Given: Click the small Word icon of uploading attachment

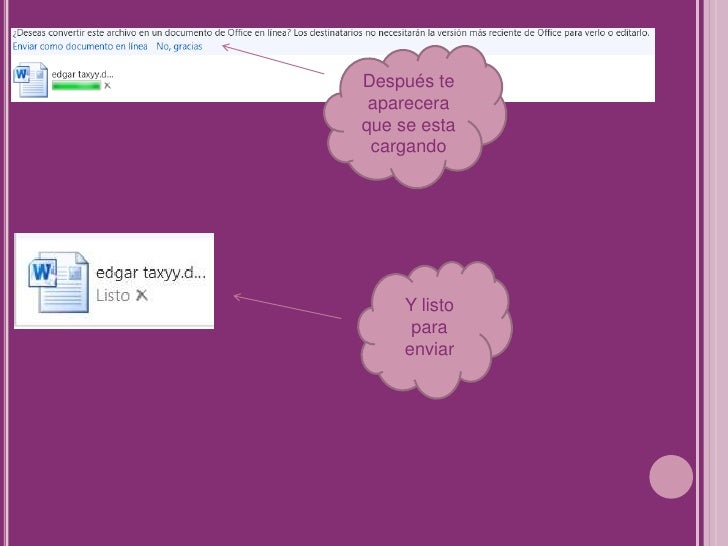Looking at the screenshot, I should point(31,80).
